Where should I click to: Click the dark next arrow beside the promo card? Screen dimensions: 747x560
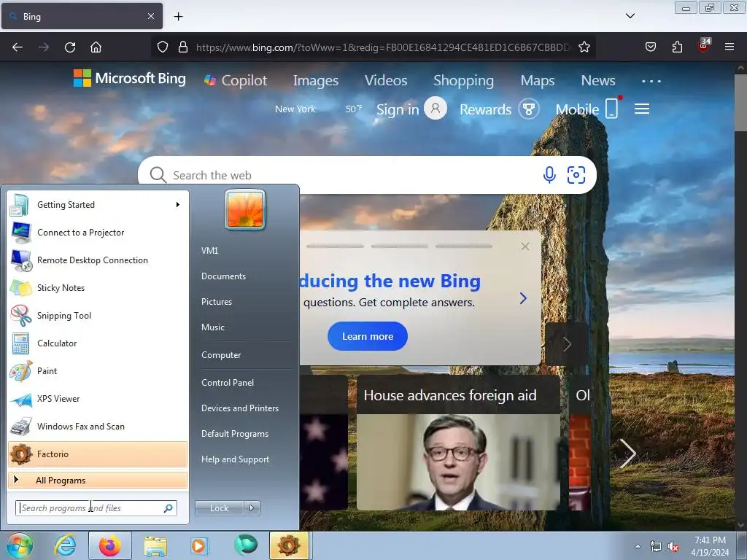click(x=566, y=344)
